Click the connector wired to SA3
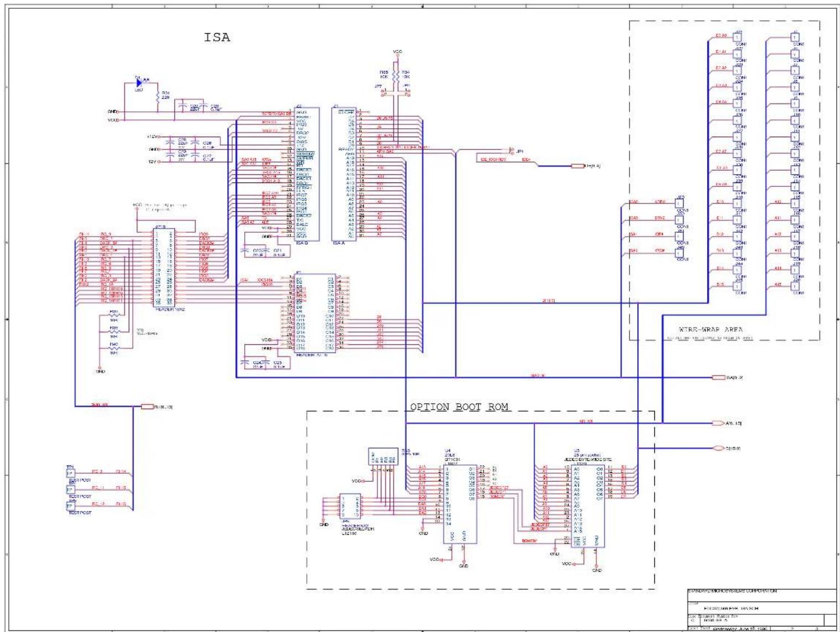Screen dimensions: 840x632 coord(680,253)
